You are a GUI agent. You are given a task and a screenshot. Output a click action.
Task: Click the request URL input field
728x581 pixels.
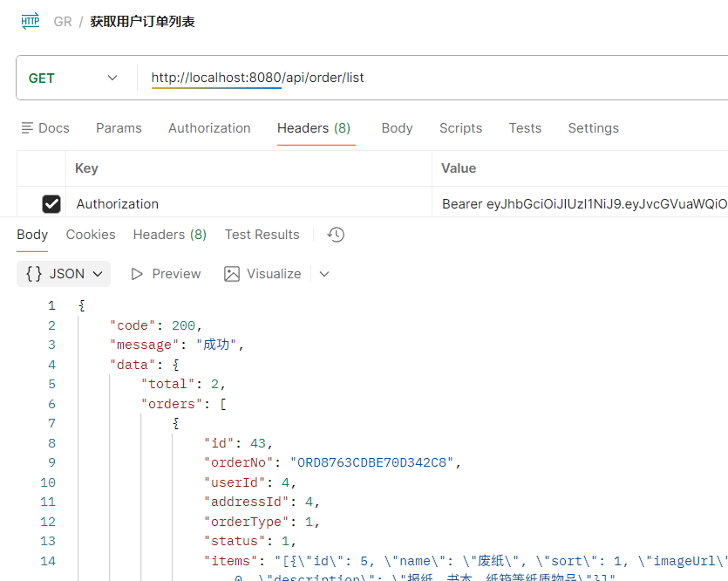click(436, 78)
